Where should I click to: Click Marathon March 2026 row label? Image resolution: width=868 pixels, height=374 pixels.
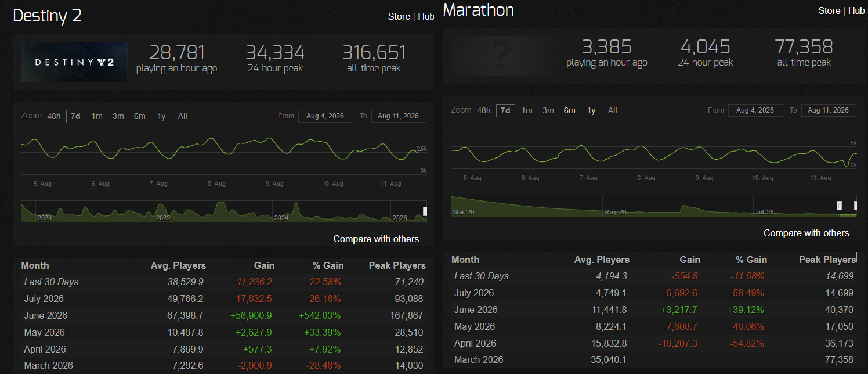point(479,359)
